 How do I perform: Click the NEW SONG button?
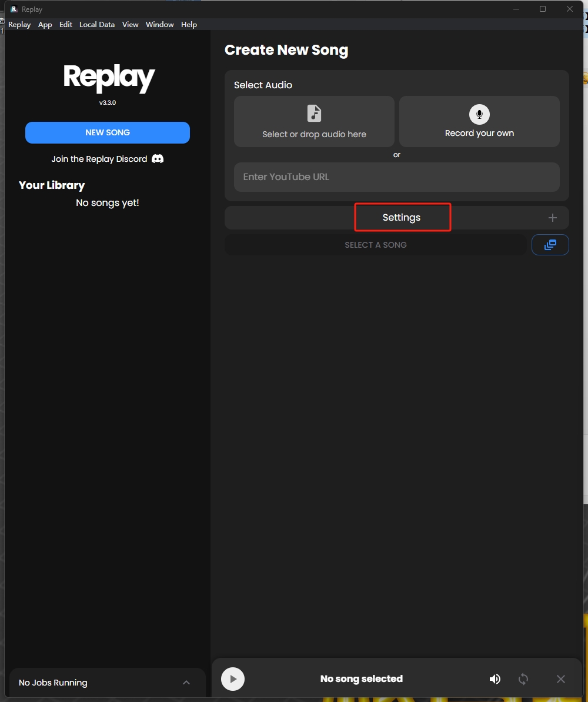(x=108, y=132)
